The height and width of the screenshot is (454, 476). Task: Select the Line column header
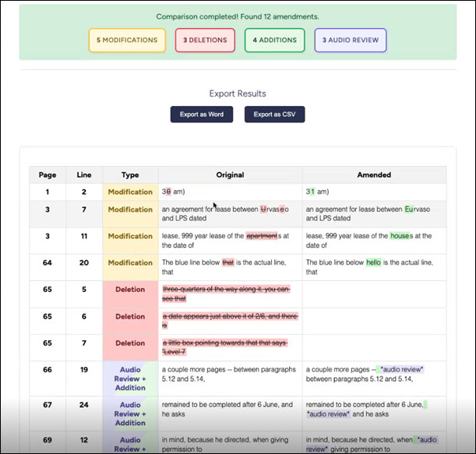click(x=84, y=174)
